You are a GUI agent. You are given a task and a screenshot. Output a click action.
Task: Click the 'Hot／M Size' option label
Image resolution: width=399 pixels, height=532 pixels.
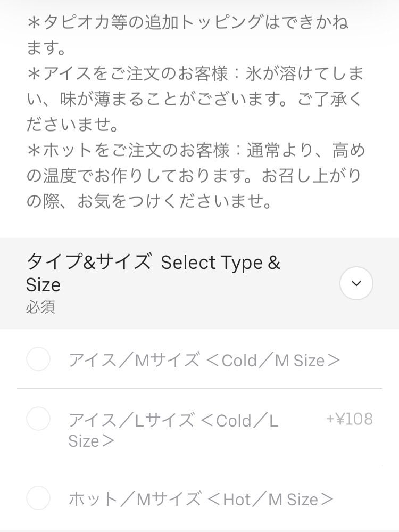[201, 500]
